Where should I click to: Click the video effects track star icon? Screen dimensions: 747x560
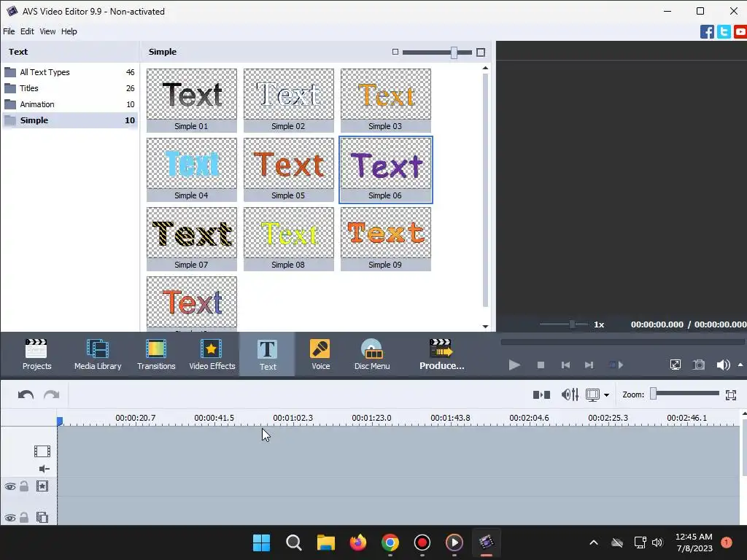click(42, 486)
